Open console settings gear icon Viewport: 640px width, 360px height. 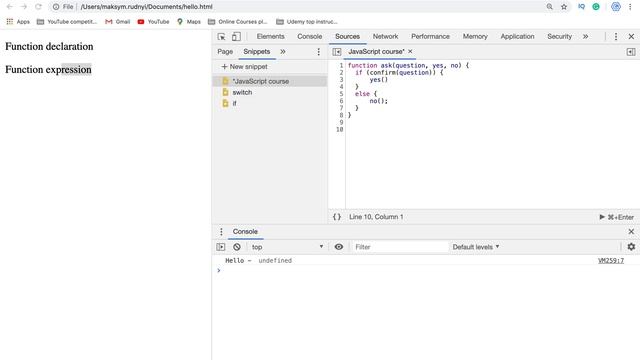[631, 247]
